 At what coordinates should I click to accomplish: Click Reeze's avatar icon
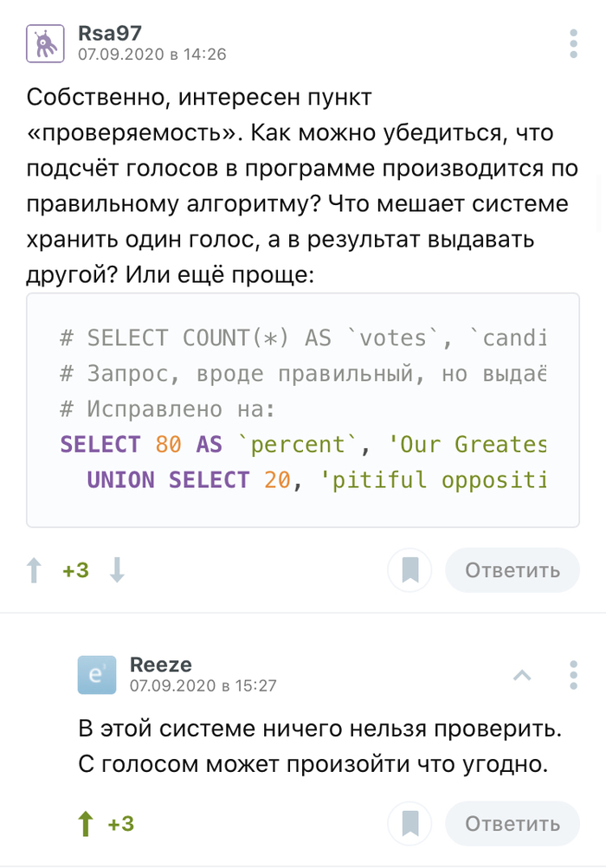pos(95,674)
